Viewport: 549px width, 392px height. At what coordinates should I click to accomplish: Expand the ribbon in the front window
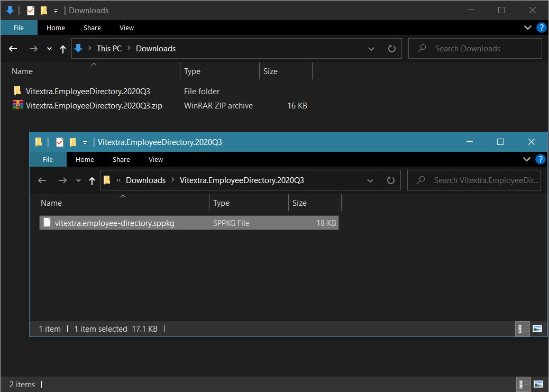(527, 159)
